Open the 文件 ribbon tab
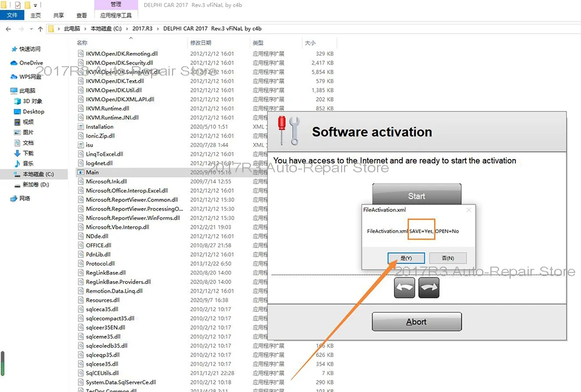 click(12, 15)
